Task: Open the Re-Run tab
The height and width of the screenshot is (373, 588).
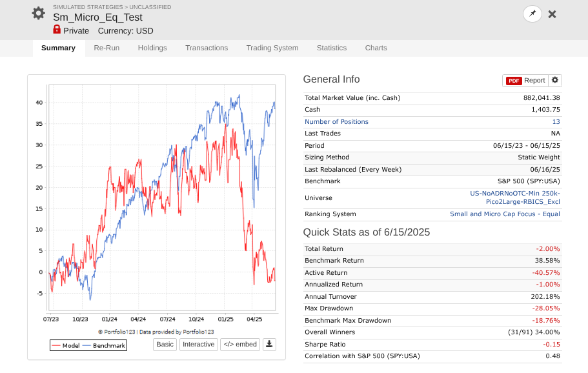Action: tap(106, 48)
